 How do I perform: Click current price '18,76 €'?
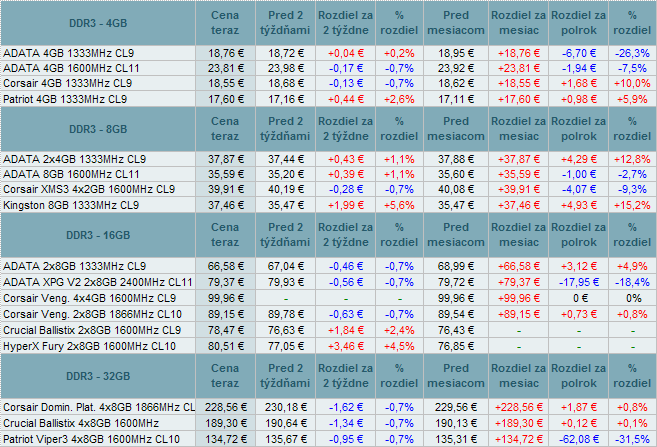[x=226, y=53]
